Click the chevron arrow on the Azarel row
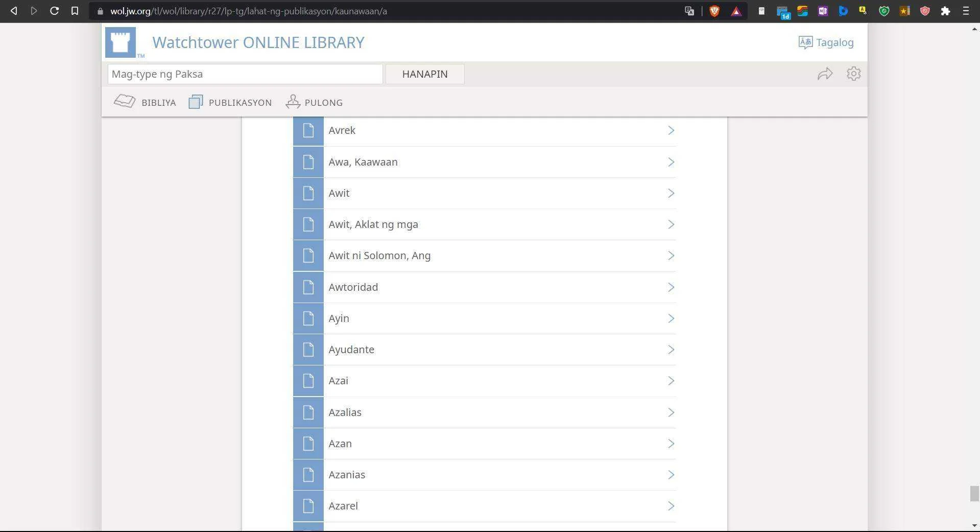The height and width of the screenshot is (532, 980). (671, 506)
